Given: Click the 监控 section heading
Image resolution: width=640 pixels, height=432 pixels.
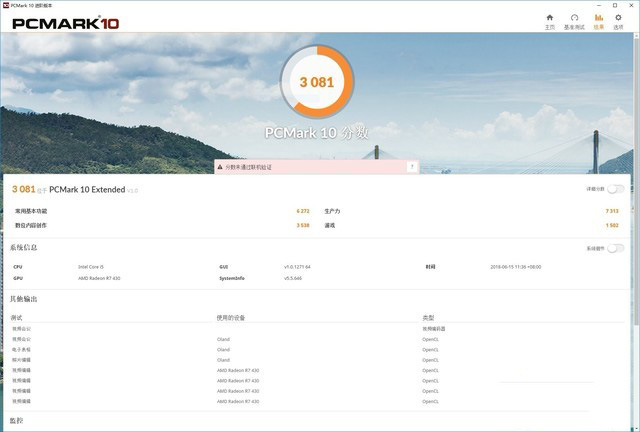Looking at the screenshot, I should tap(16, 420).
